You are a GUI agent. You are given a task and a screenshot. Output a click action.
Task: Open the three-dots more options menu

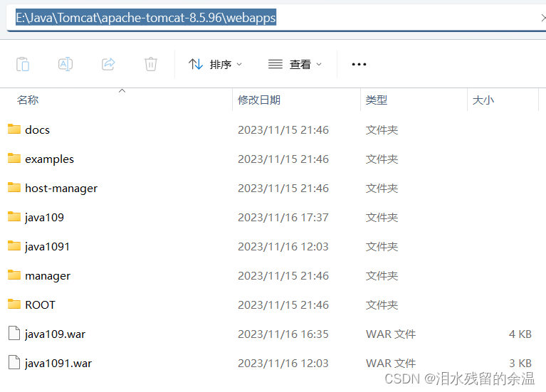[359, 65]
